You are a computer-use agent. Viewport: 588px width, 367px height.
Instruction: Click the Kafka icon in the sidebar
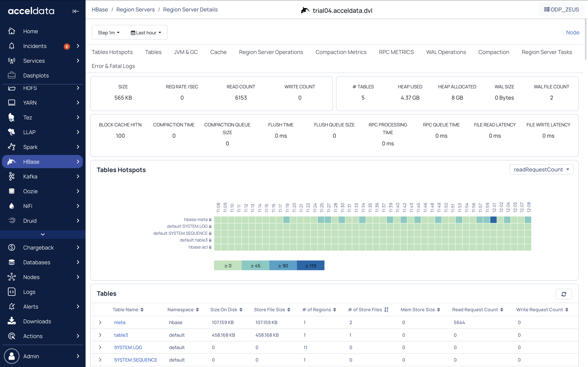[11, 177]
